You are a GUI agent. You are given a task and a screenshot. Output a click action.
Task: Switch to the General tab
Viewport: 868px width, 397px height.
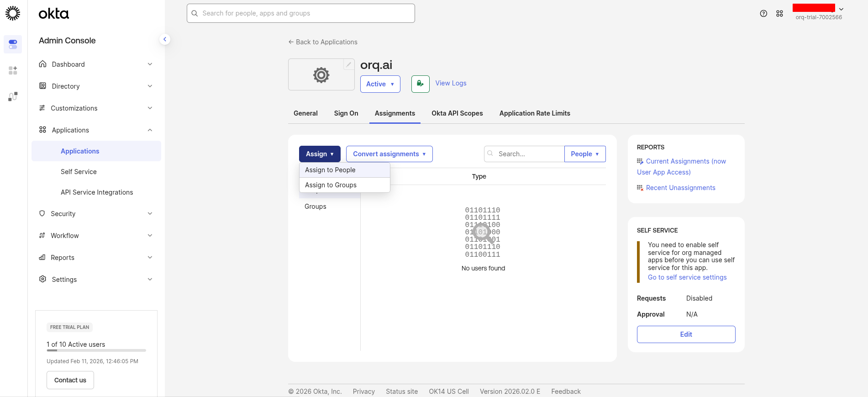305,113
